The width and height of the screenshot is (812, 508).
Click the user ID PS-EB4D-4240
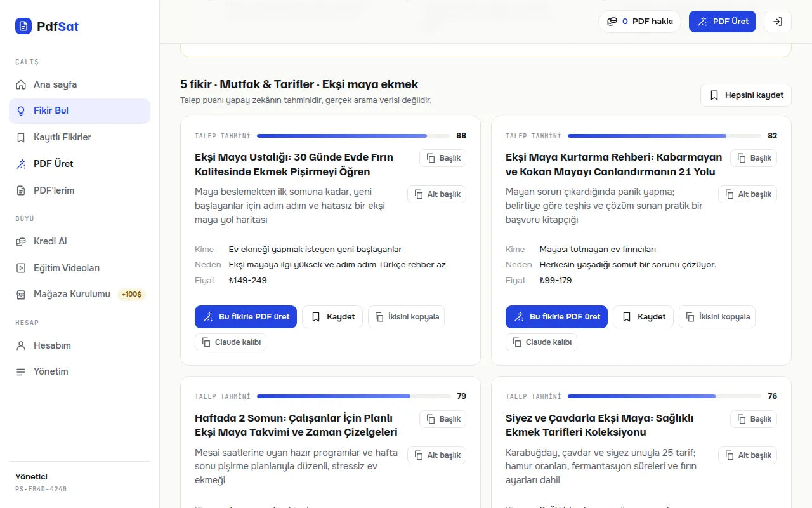[41, 490]
